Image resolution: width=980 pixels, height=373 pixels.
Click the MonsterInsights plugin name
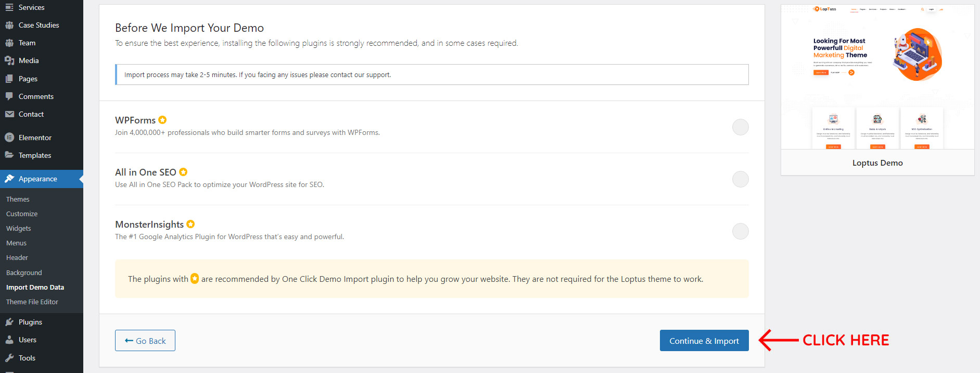click(x=149, y=224)
